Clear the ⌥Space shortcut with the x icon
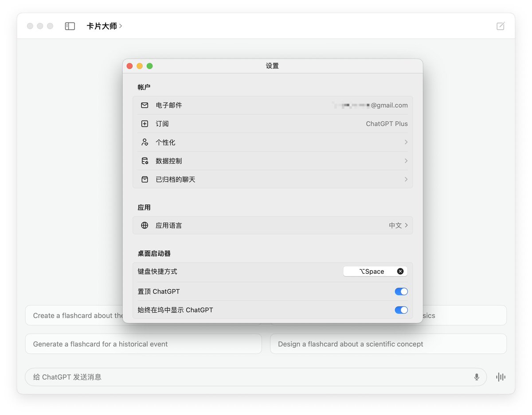 click(x=400, y=271)
